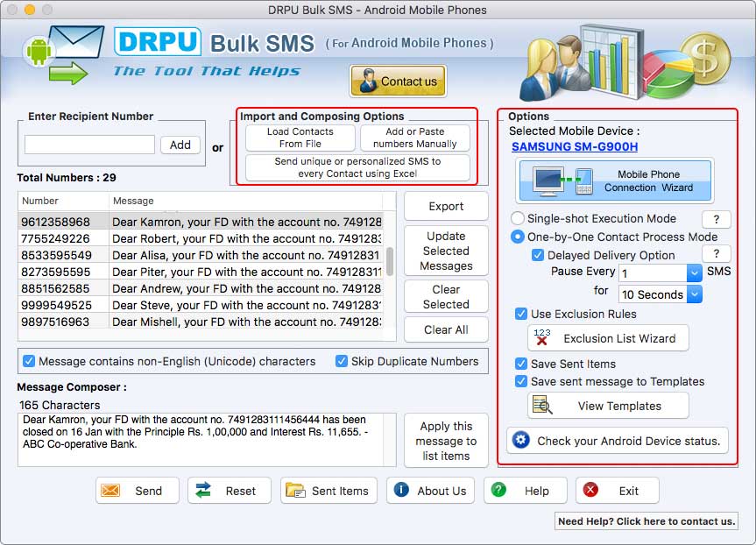This screenshot has width=756, height=545.
Task: Click the DRPU logo badge
Action: point(158,41)
